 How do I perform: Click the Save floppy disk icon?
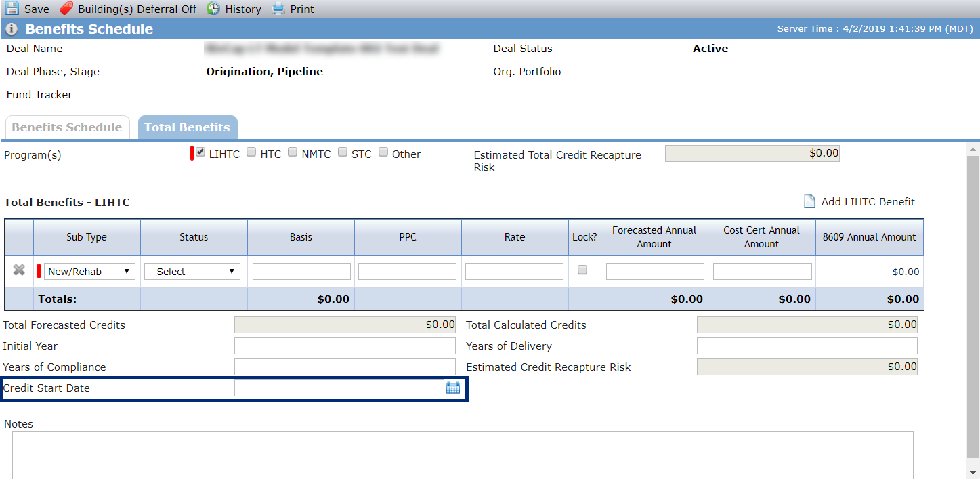click(x=12, y=9)
